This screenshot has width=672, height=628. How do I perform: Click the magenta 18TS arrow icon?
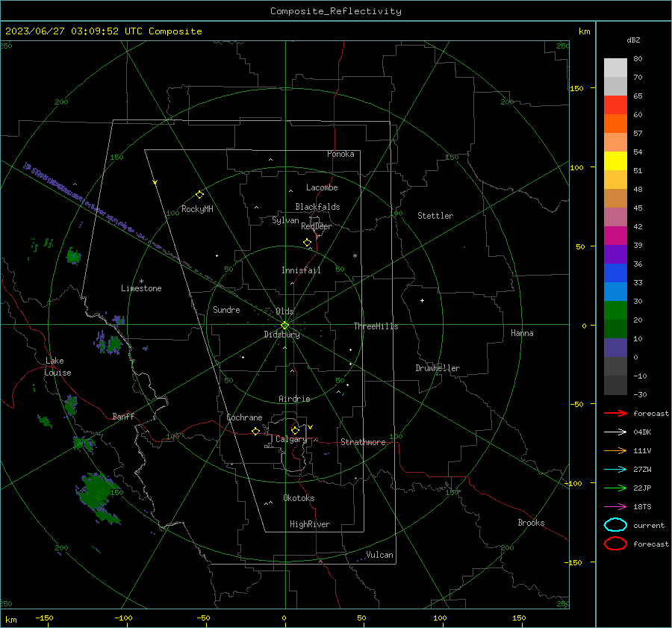coord(615,507)
